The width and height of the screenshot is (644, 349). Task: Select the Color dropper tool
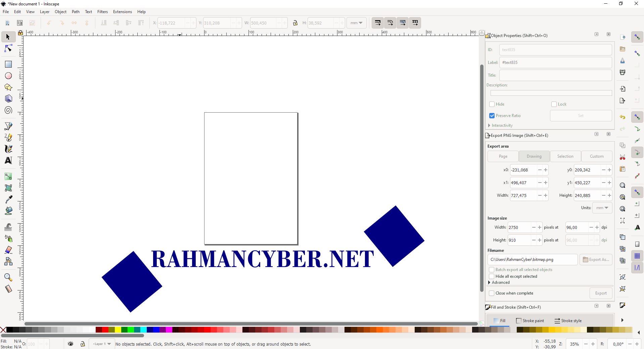click(x=8, y=199)
